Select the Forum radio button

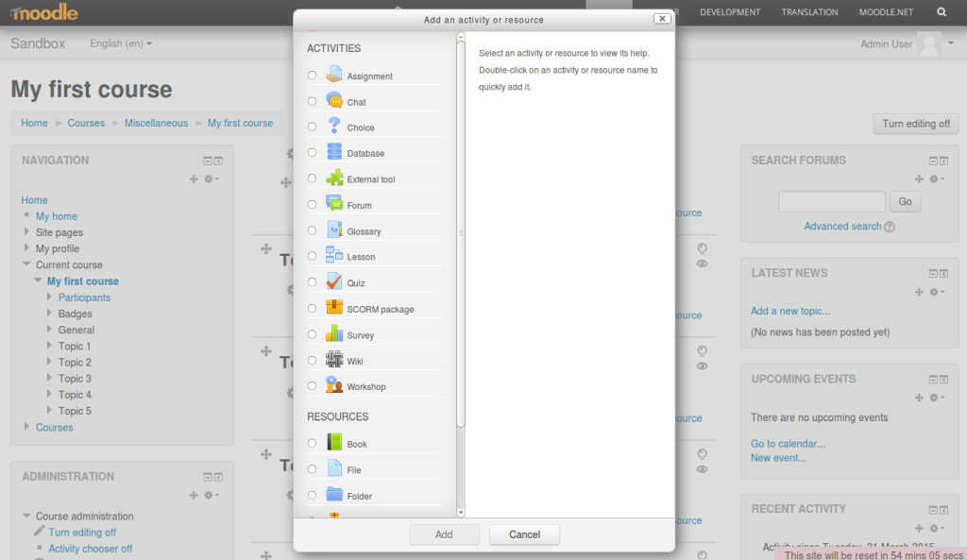(x=313, y=204)
